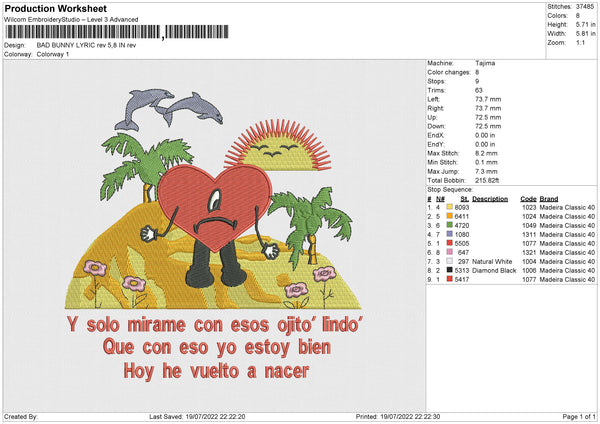Click the Width value '5.81 in'
The height and width of the screenshot is (424, 600).
(x=585, y=34)
